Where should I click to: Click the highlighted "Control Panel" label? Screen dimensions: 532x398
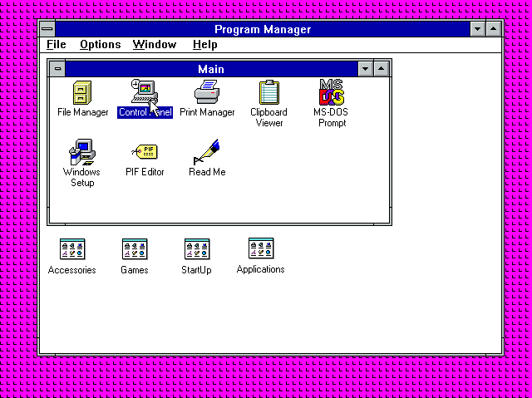click(x=145, y=112)
